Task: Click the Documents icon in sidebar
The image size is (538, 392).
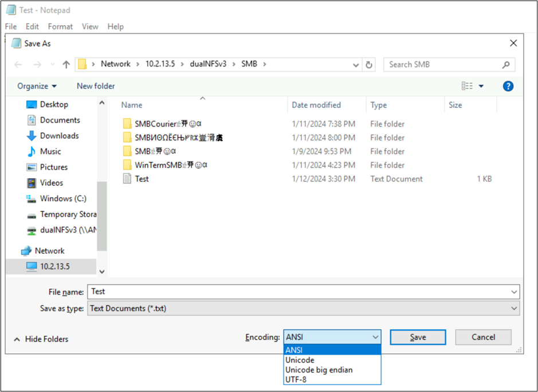Action: point(32,120)
